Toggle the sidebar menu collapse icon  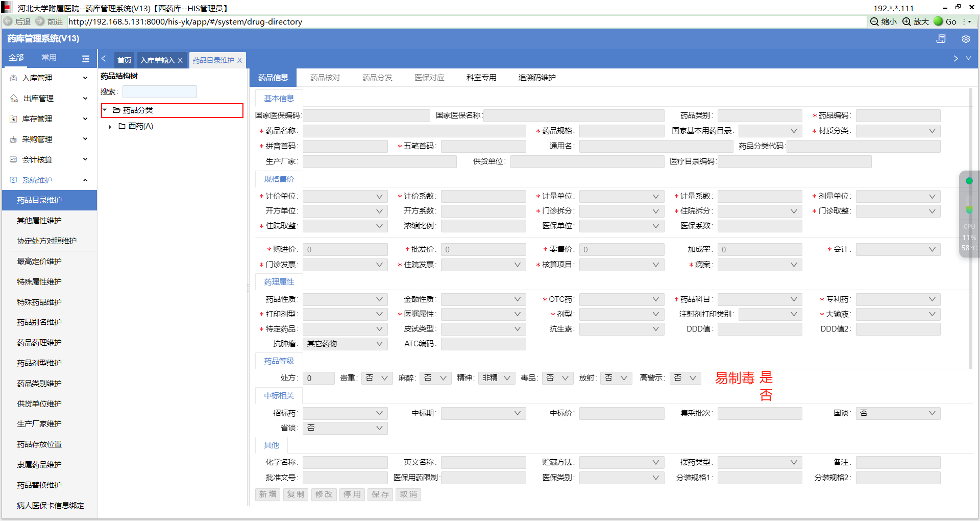(86, 59)
